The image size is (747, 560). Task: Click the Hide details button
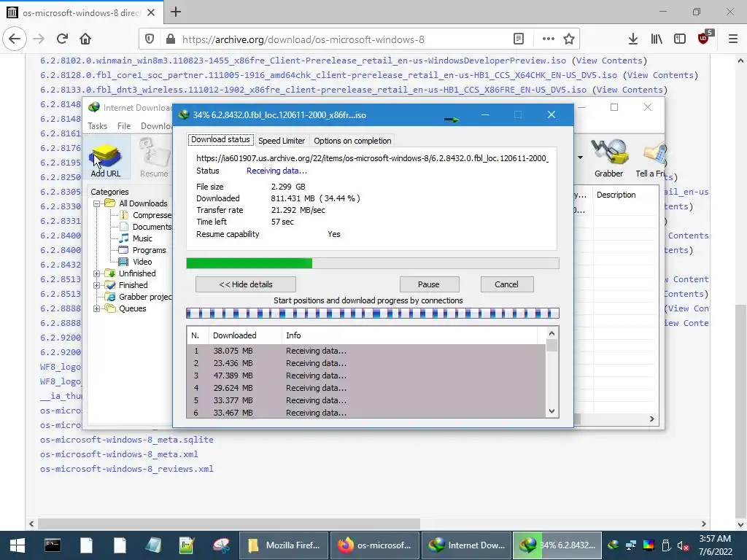pos(246,284)
